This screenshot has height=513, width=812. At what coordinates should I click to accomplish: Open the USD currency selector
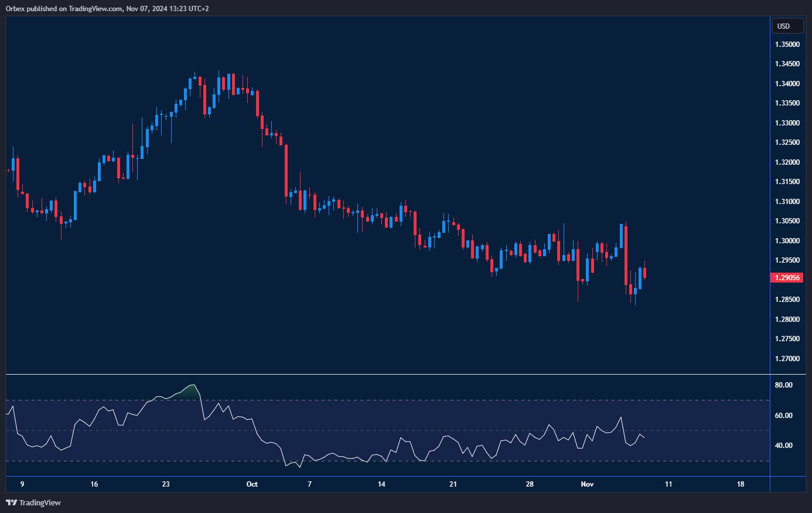(786, 26)
